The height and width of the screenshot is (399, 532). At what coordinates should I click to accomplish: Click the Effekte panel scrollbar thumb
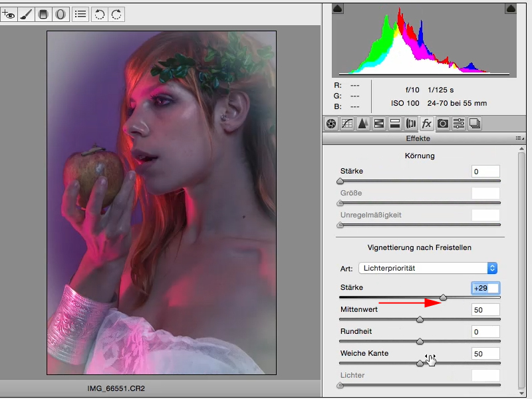click(521, 270)
